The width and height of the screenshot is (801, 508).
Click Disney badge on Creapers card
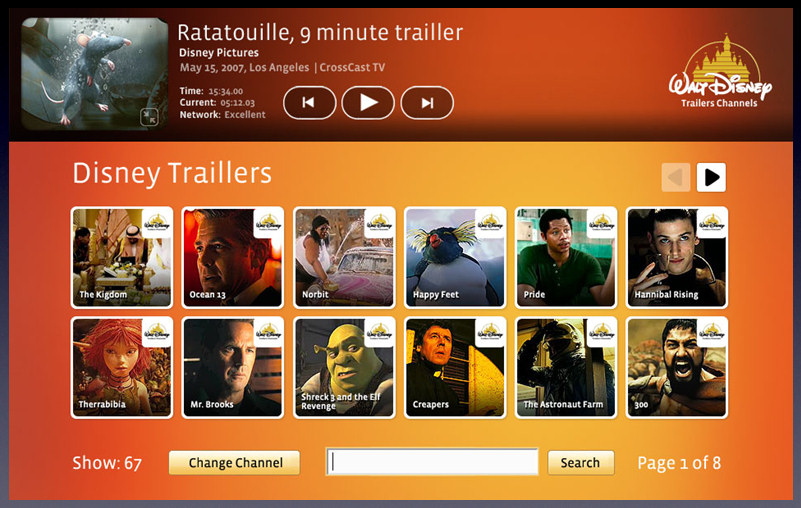490,333
